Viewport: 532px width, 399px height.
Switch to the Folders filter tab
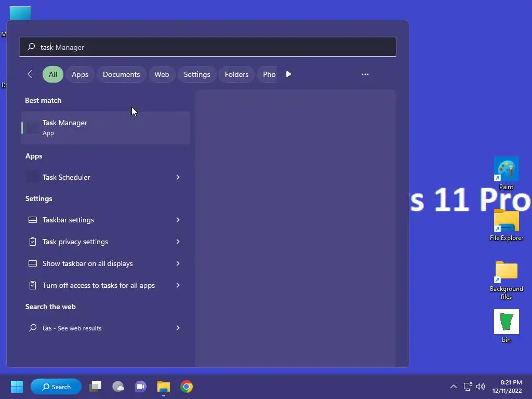tap(236, 74)
